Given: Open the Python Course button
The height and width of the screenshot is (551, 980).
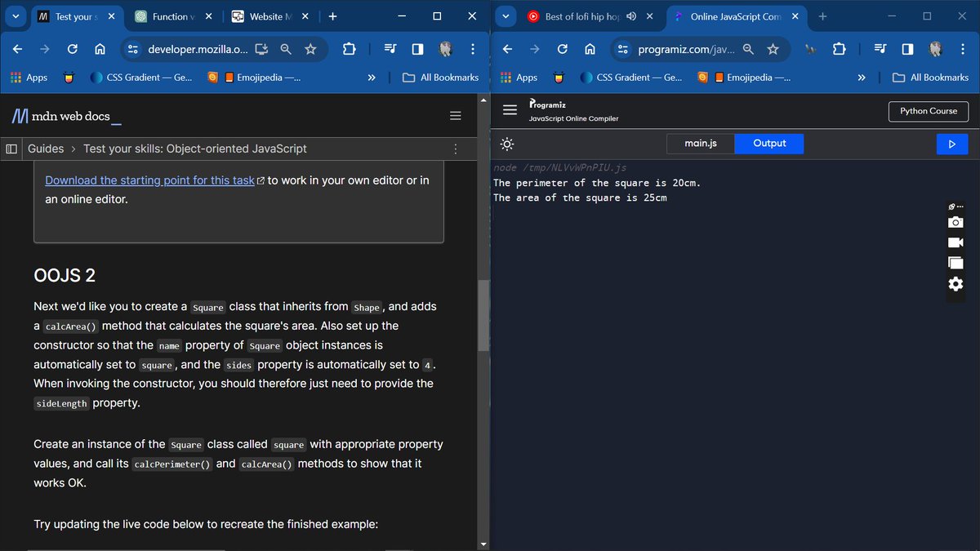Looking at the screenshot, I should pos(929,111).
